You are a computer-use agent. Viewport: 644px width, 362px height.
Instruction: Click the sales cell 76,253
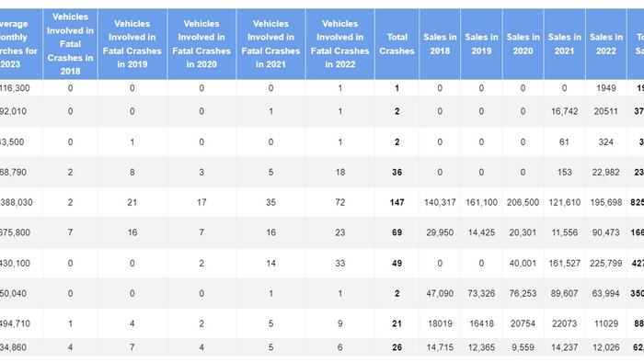tap(523, 293)
